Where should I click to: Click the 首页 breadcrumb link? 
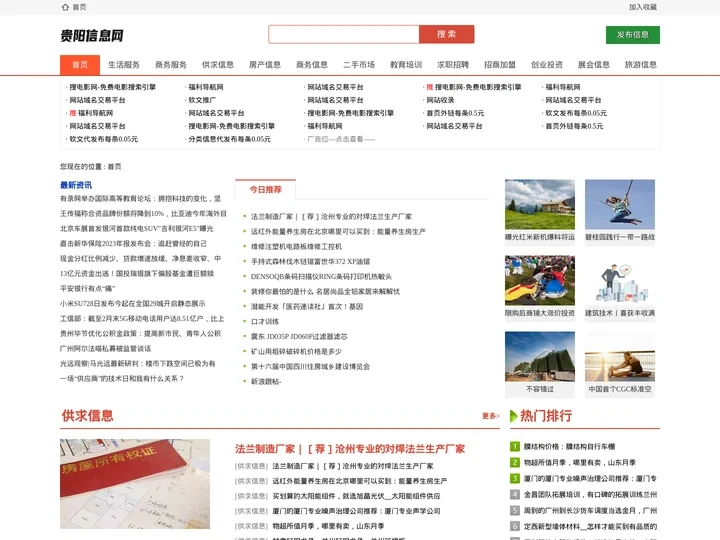114,167
